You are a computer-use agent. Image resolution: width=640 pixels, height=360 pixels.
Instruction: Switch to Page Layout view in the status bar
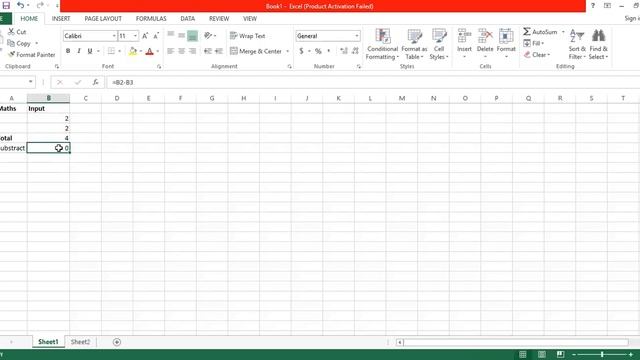coord(542,355)
